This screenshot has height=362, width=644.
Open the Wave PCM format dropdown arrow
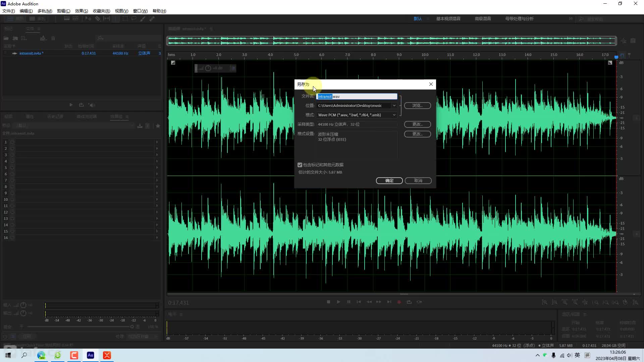tap(394, 115)
